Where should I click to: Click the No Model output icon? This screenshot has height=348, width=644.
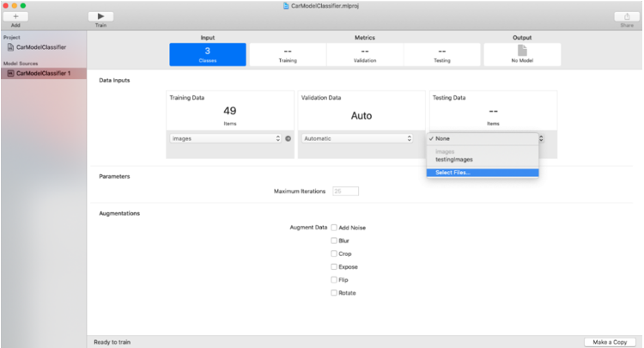pyautogui.click(x=522, y=52)
